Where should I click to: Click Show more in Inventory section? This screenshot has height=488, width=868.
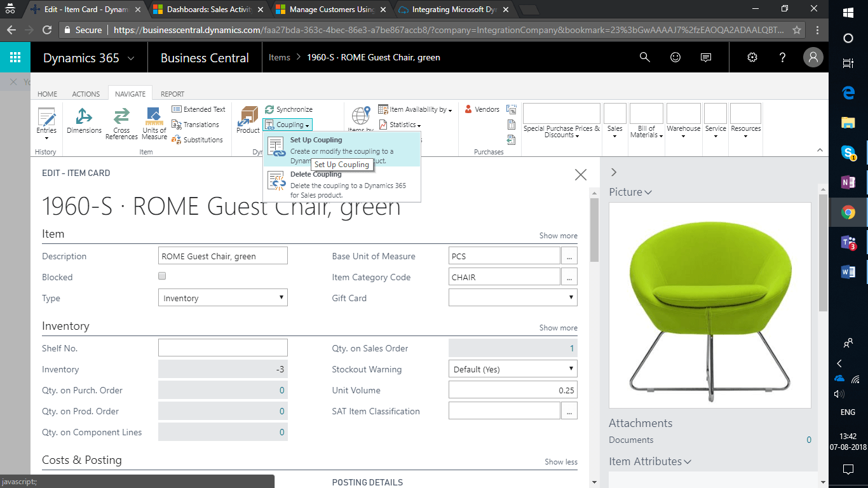tap(559, 328)
